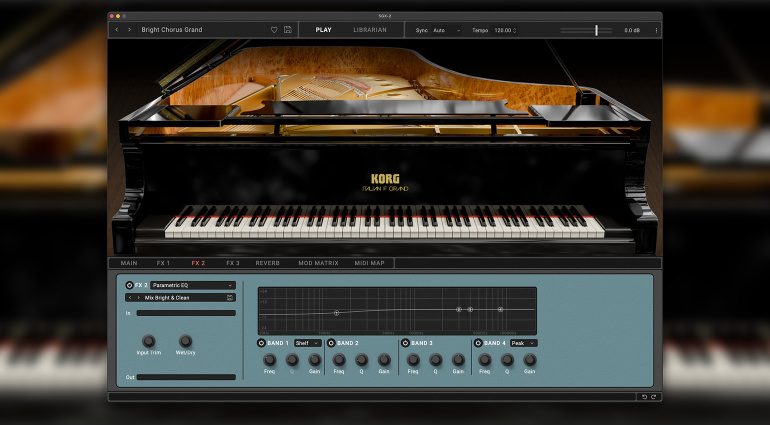Open the three-dot options menu at top right
Viewport: 770px width, 425px height.
656,30
